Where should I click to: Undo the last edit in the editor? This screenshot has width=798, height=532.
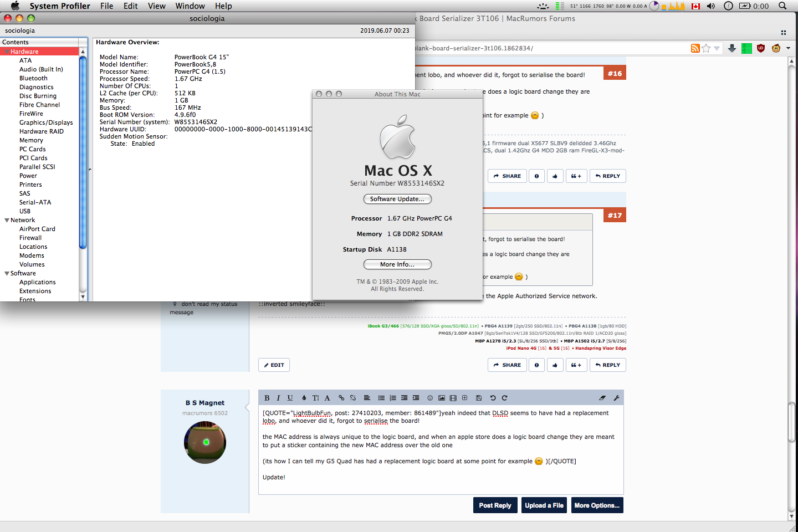click(493, 398)
